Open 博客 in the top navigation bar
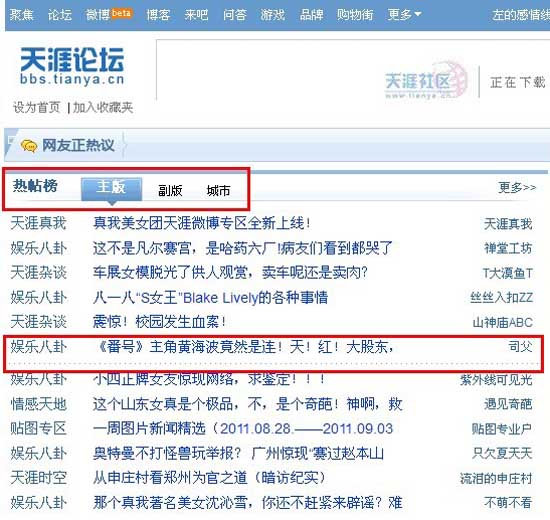Image resolution: width=550 pixels, height=520 pixels. pos(158,15)
